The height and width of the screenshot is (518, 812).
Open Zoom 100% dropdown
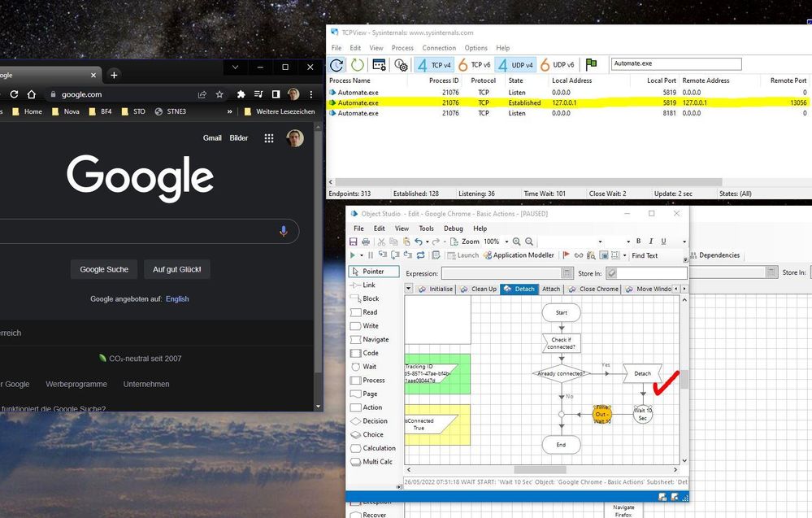point(507,242)
